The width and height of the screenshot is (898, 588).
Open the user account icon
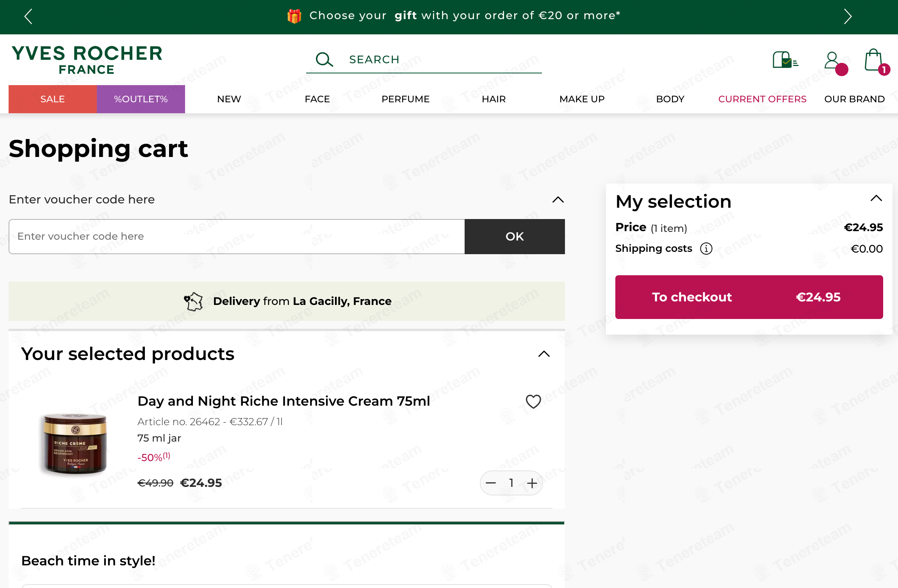coord(836,62)
